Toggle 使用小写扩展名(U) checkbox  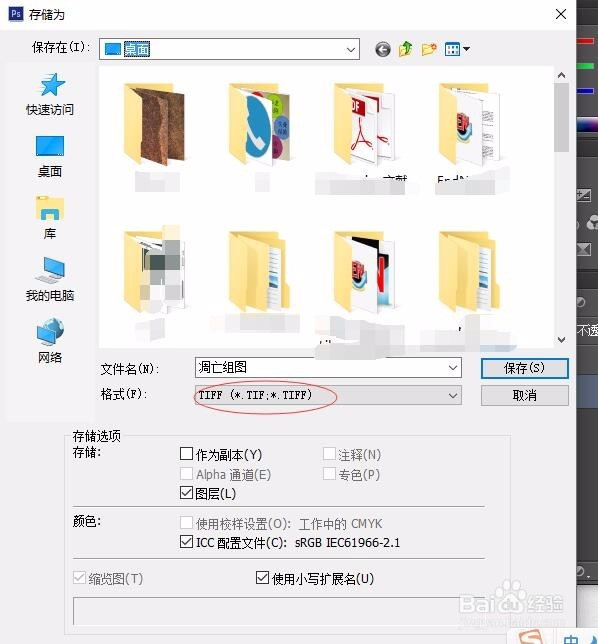[x=262, y=578]
